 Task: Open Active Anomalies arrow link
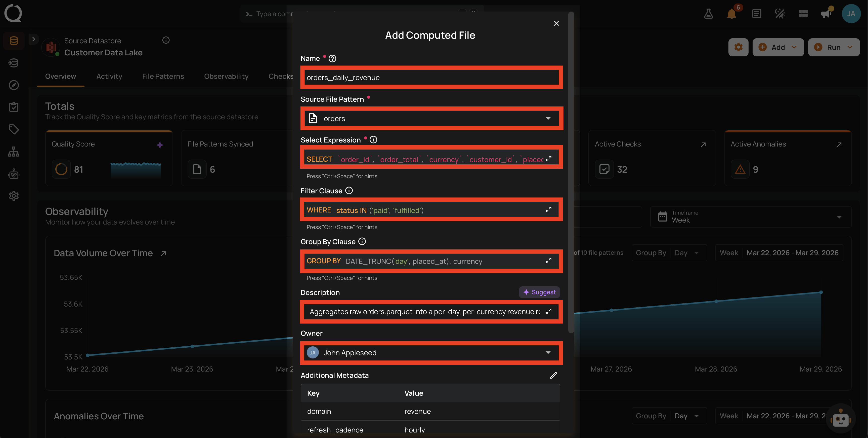tap(839, 145)
